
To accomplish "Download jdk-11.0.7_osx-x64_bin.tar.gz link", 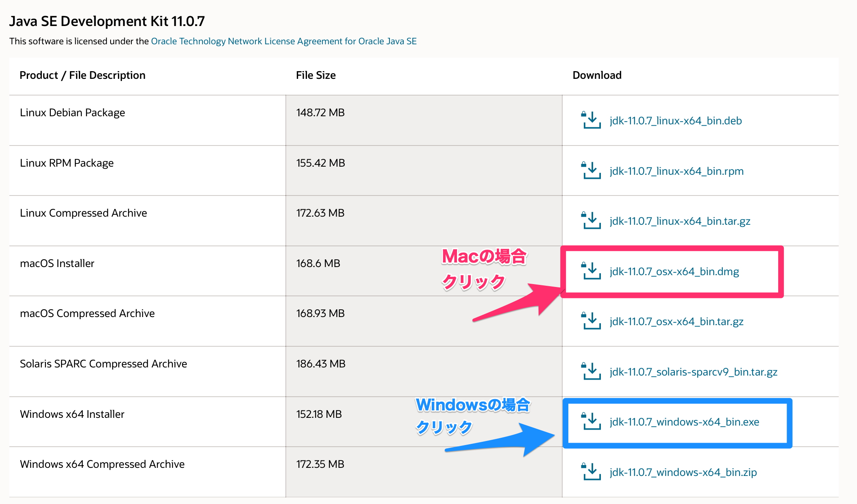I will pyautogui.click(x=676, y=322).
